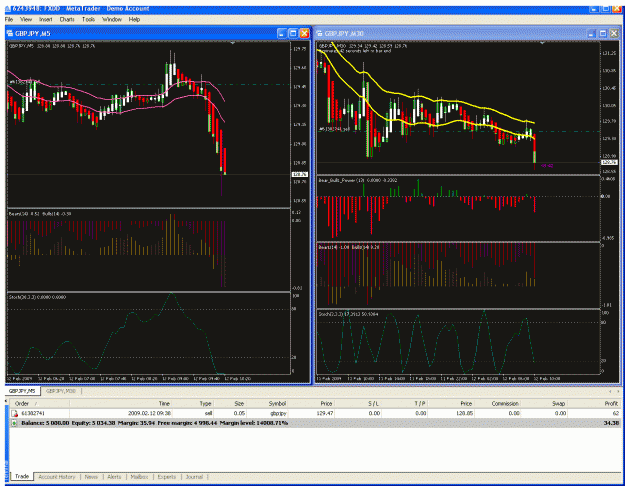This screenshot has height=486, width=625.
Task: Close the GBPJPY,M5 chart window
Action: click(305, 33)
